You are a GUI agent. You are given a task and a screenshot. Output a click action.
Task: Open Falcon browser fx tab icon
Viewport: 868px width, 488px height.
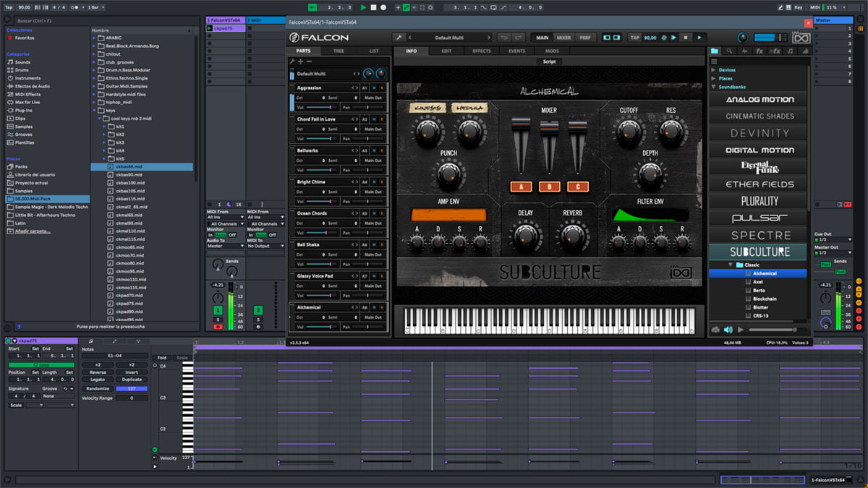coord(759,51)
